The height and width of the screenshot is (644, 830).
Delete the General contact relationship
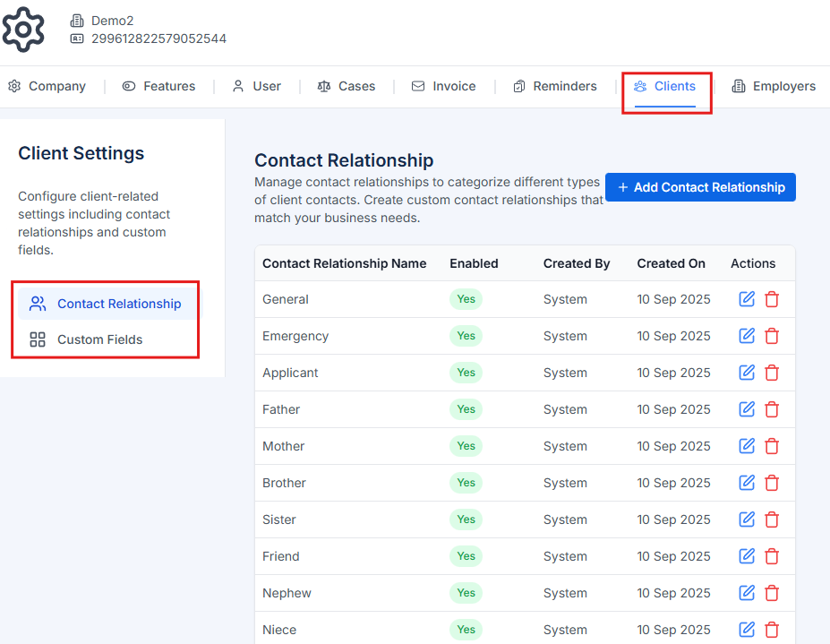pyautogui.click(x=772, y=299)
